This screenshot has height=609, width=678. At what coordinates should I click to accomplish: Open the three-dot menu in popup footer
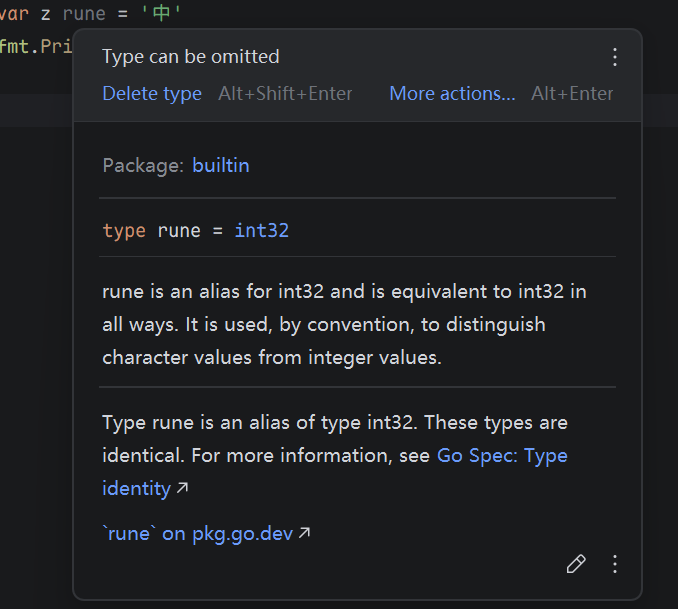(615, 564)
